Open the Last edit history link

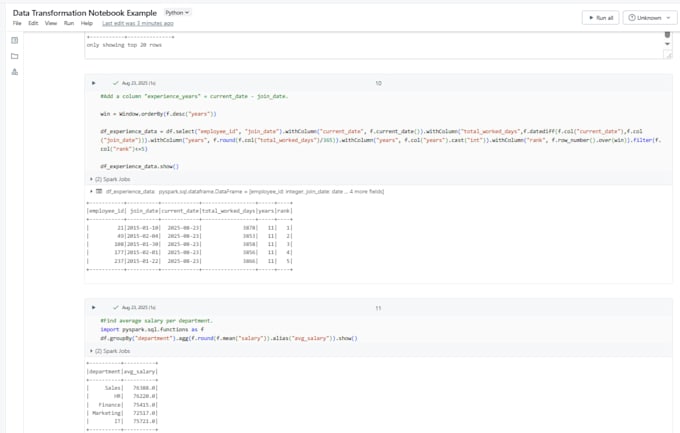138,23
